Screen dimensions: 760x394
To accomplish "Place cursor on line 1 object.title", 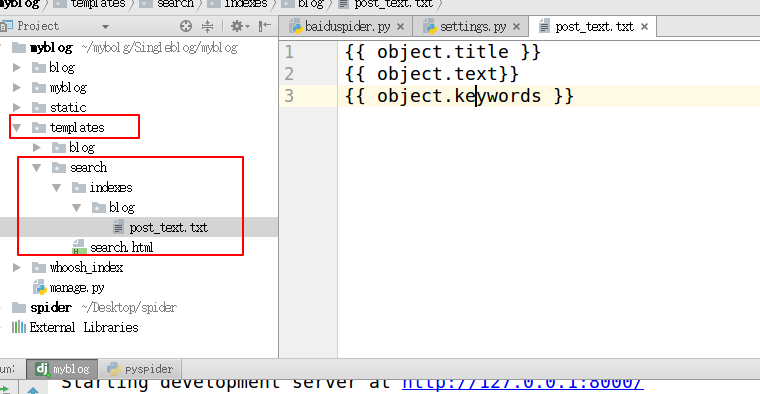I will (443, 52).
